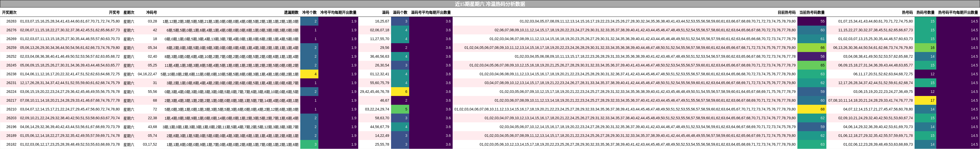Image resolution: width=980 pixels, height=149 pixels.
Task: Select period cell 26283
Action: pyautogui.click(x=11, y=21)
